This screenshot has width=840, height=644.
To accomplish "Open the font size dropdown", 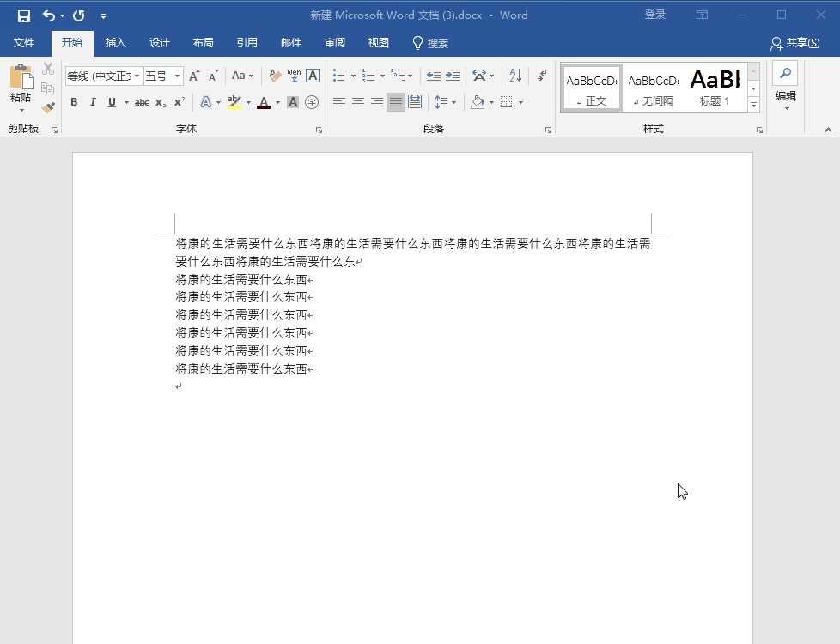I will pos(175,76).
